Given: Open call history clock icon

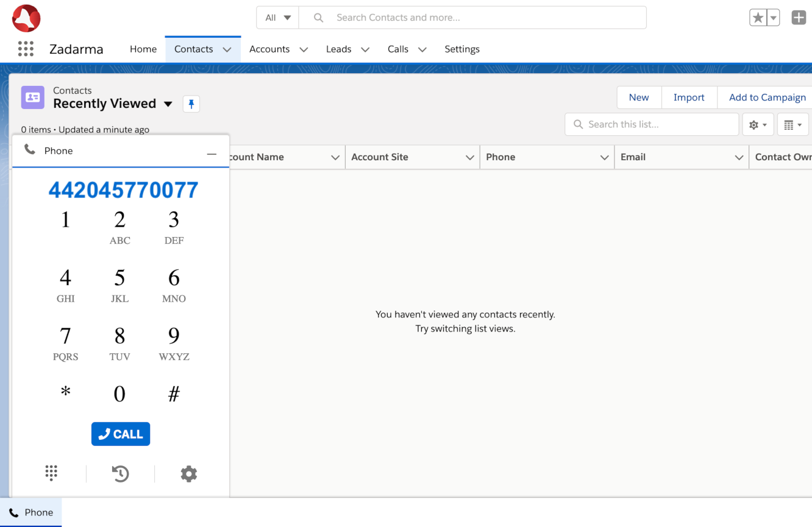Looking at the screenshot, I should coord(121,473).
